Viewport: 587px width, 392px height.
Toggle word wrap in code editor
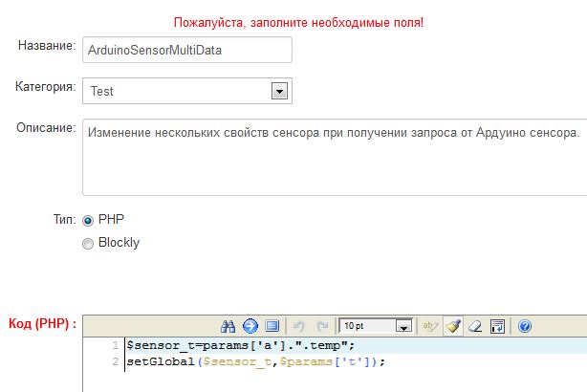click(497, 326)
